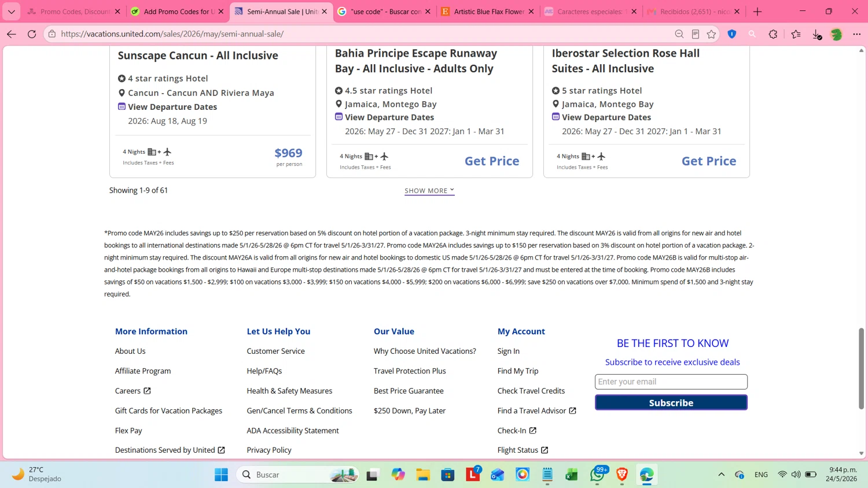Go back with the browser back arrow
This screenshot has width=868, height=488.
(x=12, y=34)
